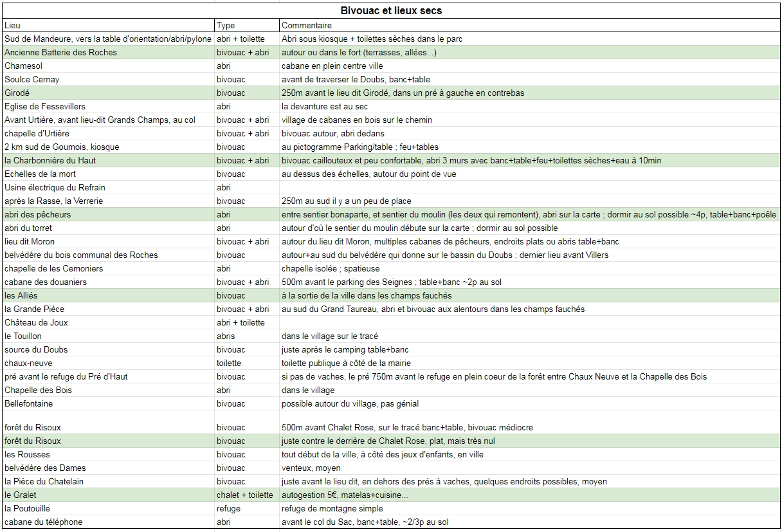Image resolution: width=782 pixels, height=532 pixels.
Task: Select the 'abri des pêcheurs' cell
Action: 109,215
